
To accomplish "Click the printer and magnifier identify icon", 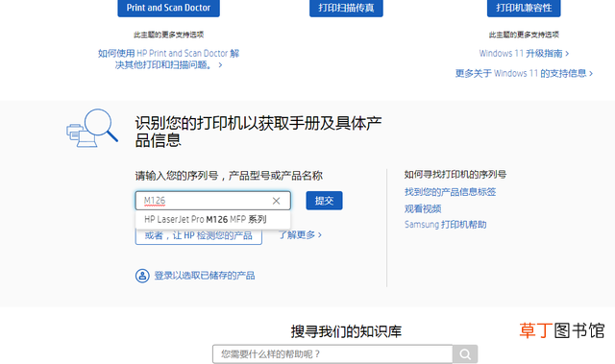I will tap(92, 128).
